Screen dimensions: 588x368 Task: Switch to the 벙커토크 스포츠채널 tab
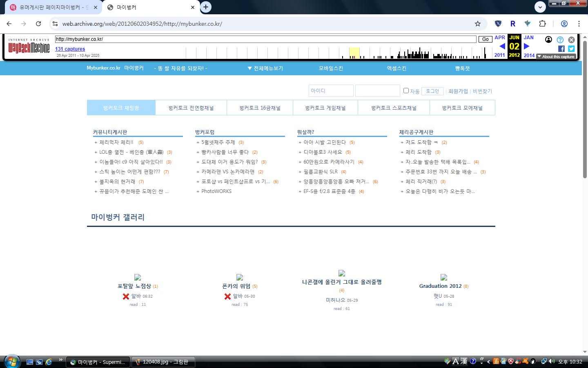[394, 108]
